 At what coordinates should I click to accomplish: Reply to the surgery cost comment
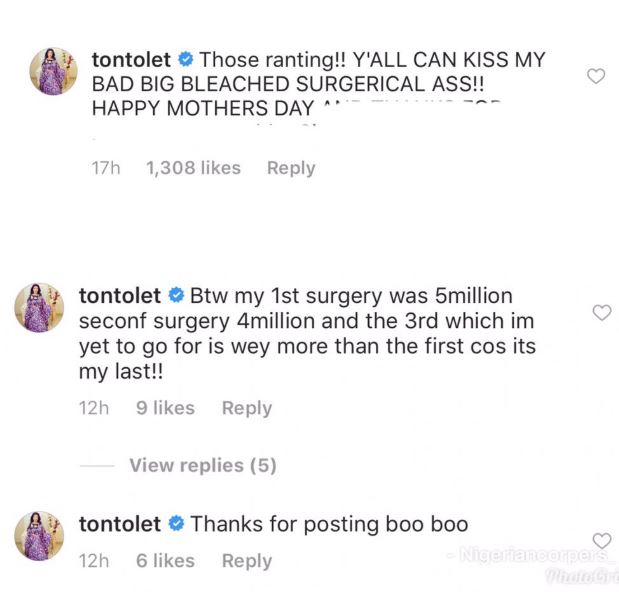pyautogui.click(x=247, y=408)
